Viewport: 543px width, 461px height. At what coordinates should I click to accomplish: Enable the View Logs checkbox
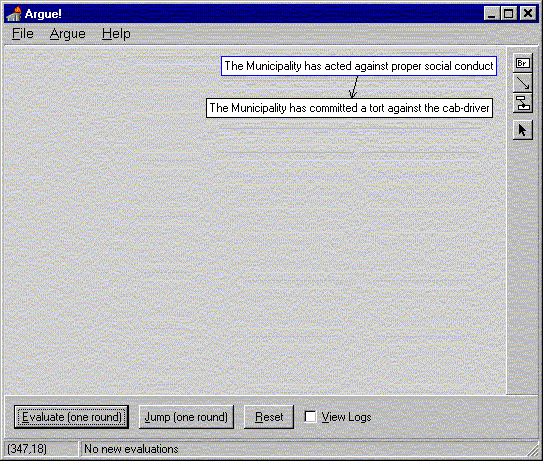[x=310, y=416]
